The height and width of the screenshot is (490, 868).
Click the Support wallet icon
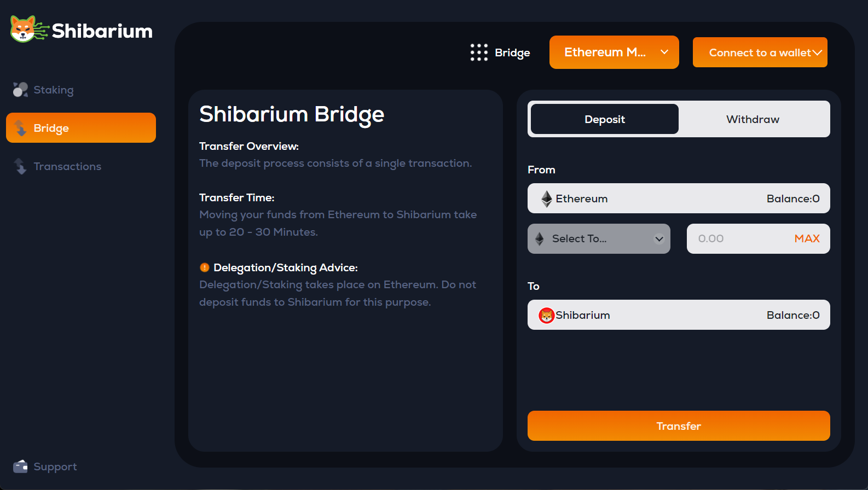[20, 466]
